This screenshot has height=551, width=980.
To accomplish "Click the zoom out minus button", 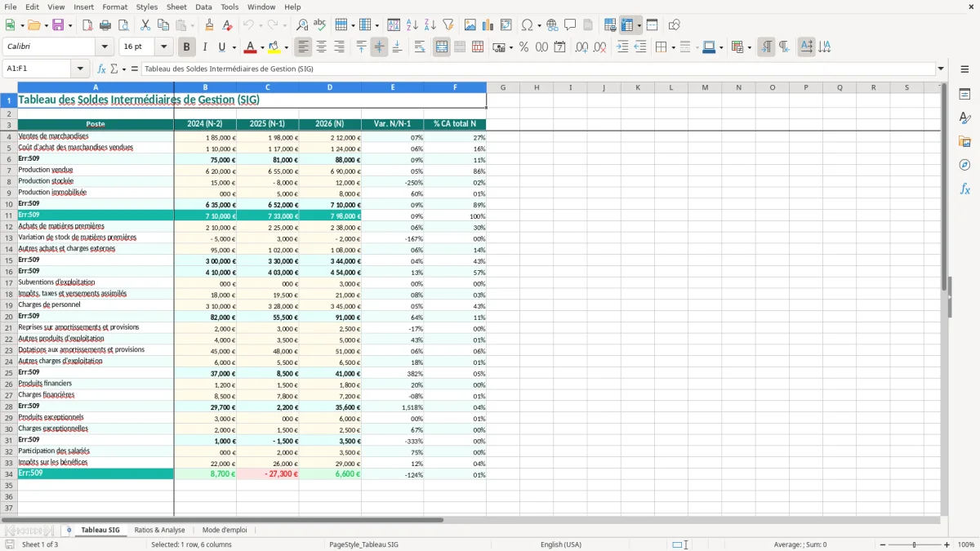I will click(x=882, y=544).
